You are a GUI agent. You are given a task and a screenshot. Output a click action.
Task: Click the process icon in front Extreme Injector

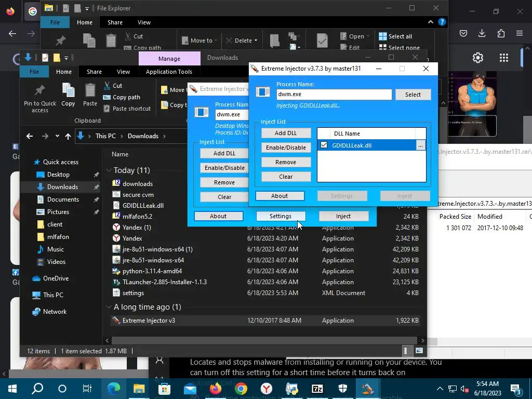263,91
